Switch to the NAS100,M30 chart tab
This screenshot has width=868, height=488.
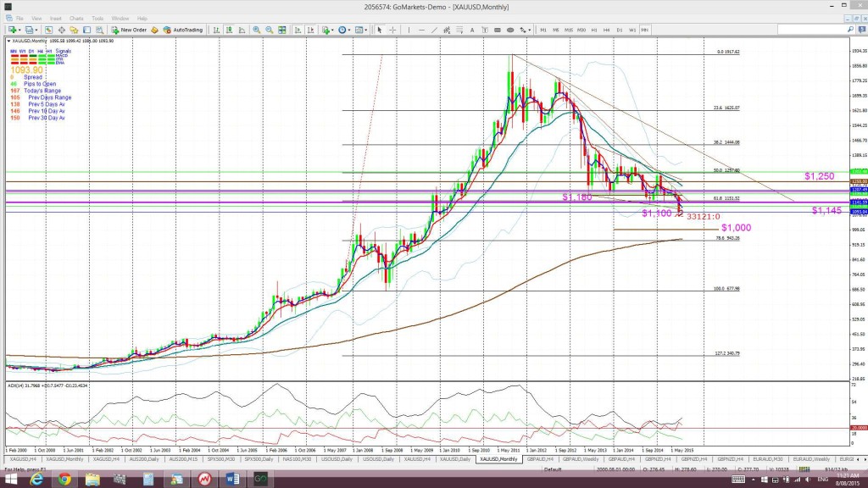(298, 459)
